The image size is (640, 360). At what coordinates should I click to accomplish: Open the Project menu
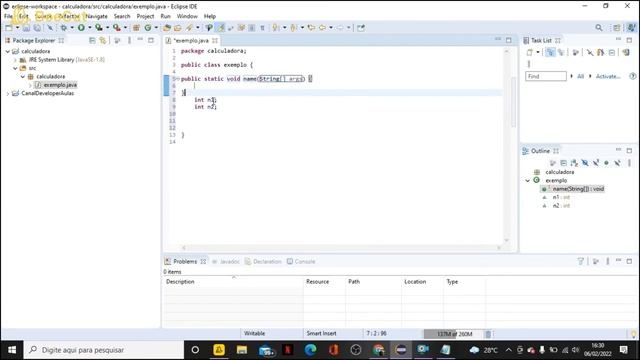145,16
